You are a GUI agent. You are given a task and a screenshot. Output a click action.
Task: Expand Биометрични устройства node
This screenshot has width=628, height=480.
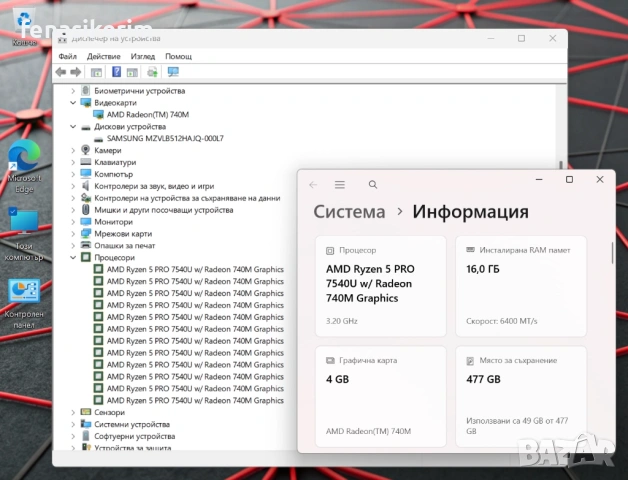tap(73, 91)
